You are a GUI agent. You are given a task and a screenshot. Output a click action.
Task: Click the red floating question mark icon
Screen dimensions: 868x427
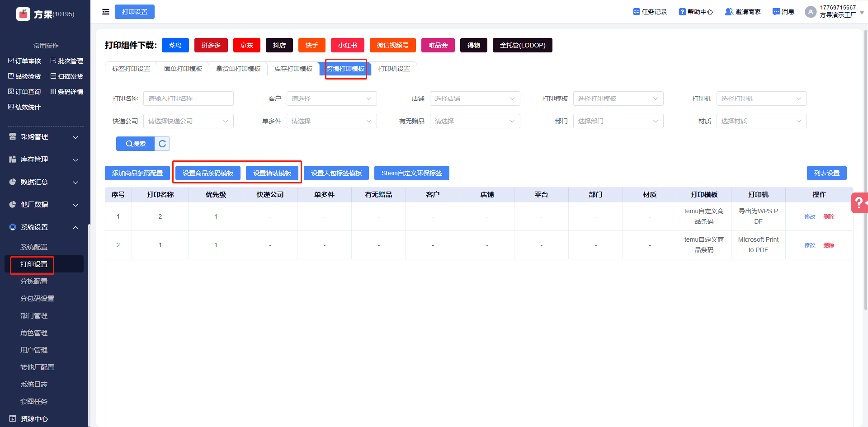click(859, 203)
